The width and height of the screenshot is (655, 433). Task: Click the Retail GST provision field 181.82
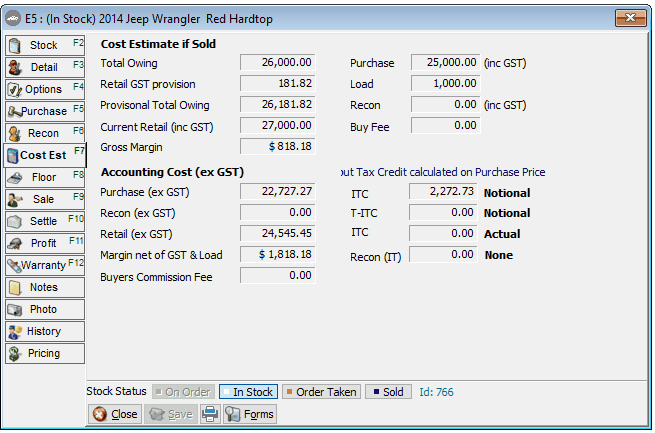point(277,84)
